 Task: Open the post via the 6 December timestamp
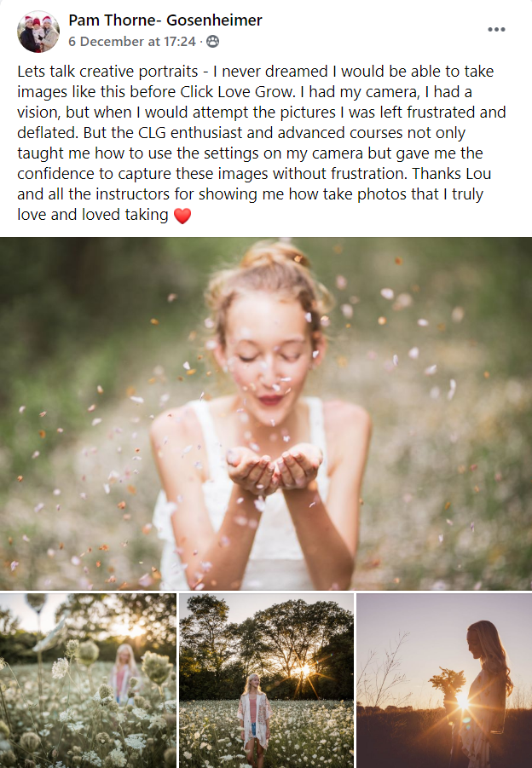pos(132,42)
